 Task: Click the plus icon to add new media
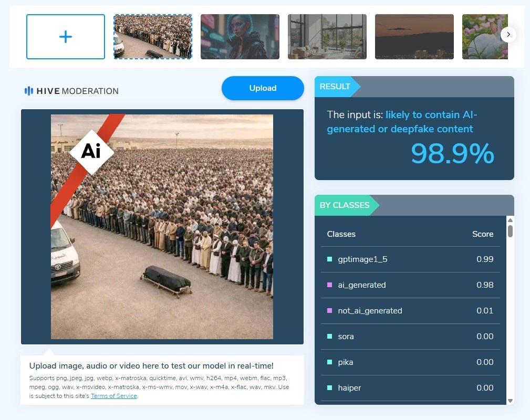(66, 37)
